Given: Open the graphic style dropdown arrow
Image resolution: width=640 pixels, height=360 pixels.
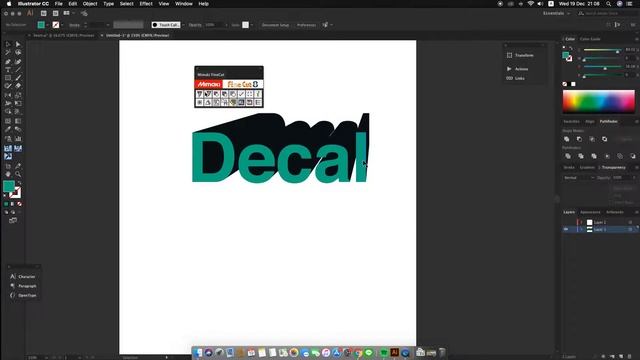Looking at the screenshot, I should (252, 25).
